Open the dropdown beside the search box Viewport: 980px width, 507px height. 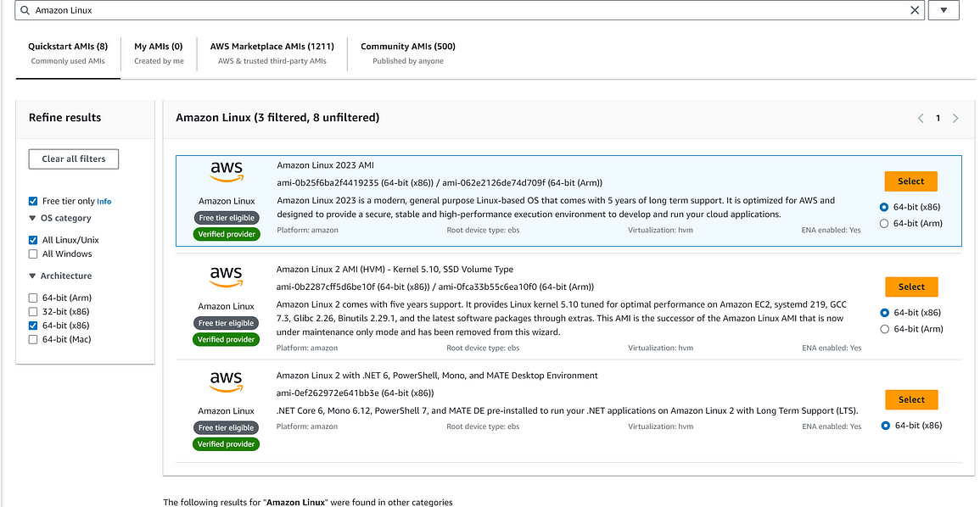[x=944, y=10]
